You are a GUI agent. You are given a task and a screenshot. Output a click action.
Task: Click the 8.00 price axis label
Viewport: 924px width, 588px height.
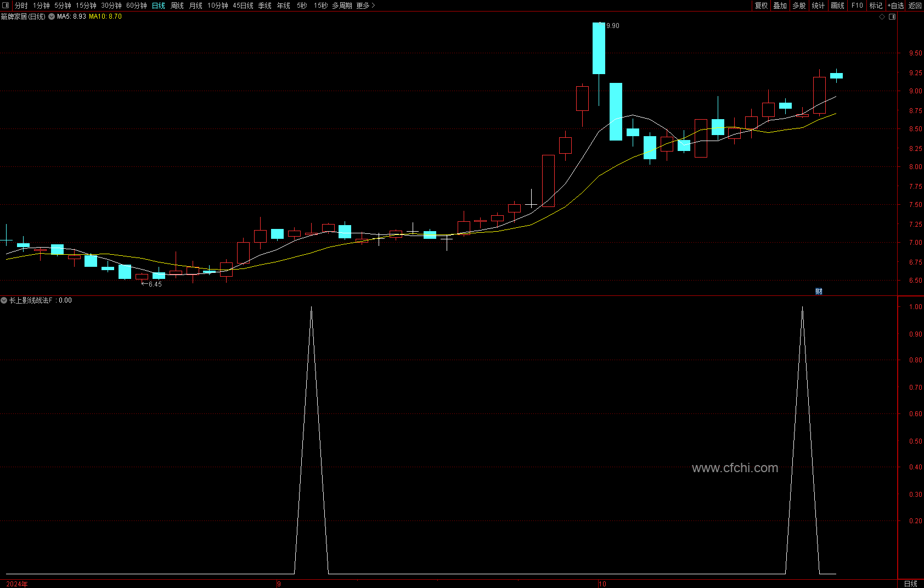[x=915, y=167]
